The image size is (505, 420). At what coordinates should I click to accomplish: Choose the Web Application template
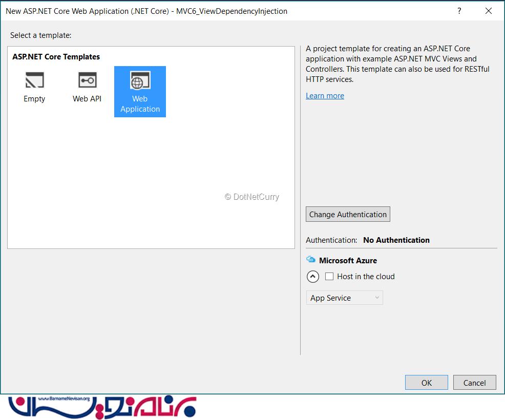point(140,92)
